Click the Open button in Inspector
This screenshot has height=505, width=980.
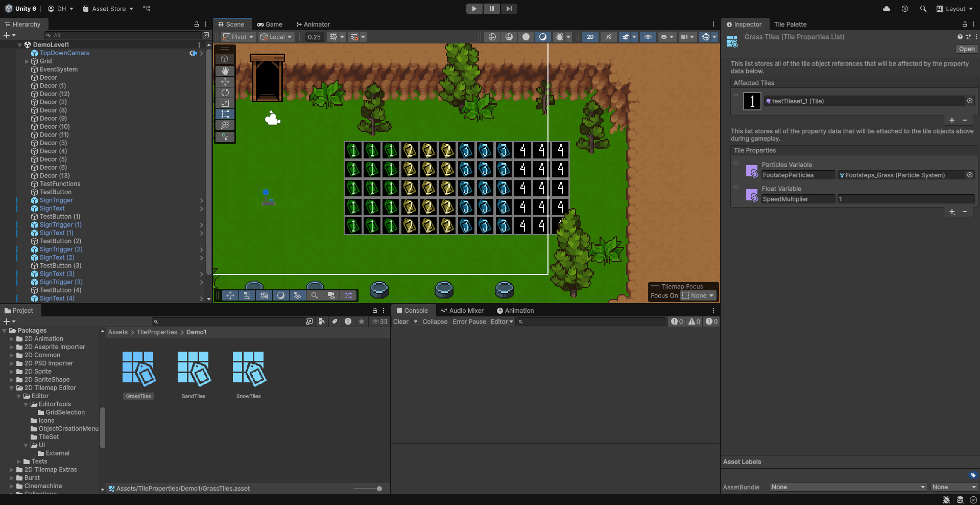coord(966,49)
